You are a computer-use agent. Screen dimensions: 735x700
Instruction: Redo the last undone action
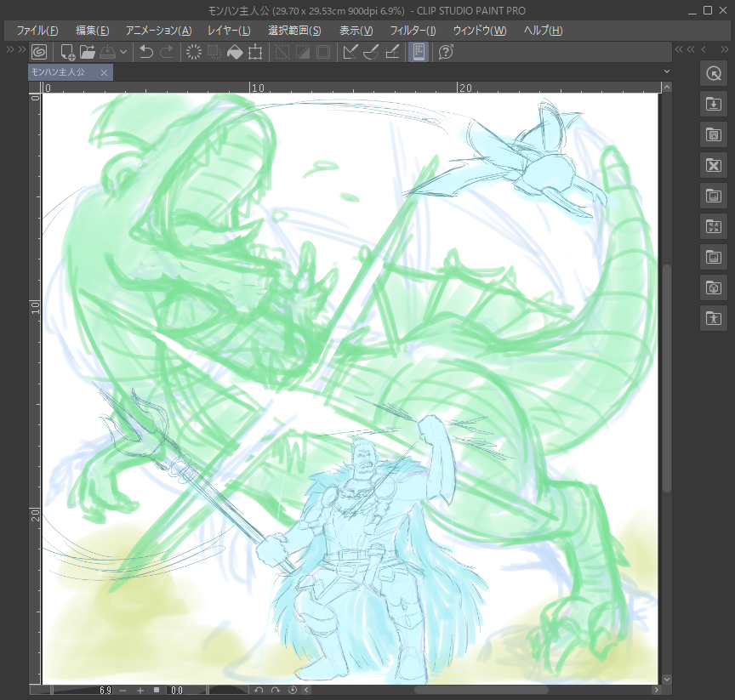click(x=167, y=52)
